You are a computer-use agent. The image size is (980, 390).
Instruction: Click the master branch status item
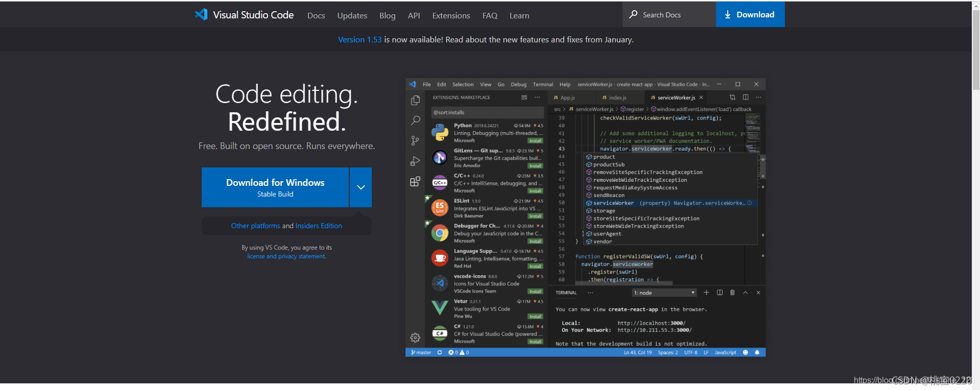pos(421,353)
